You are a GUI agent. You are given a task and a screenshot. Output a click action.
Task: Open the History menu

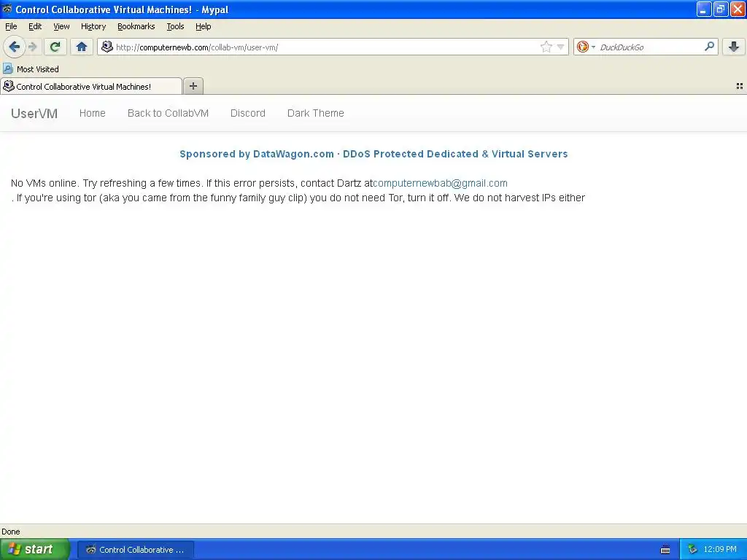tap(93, 26)
